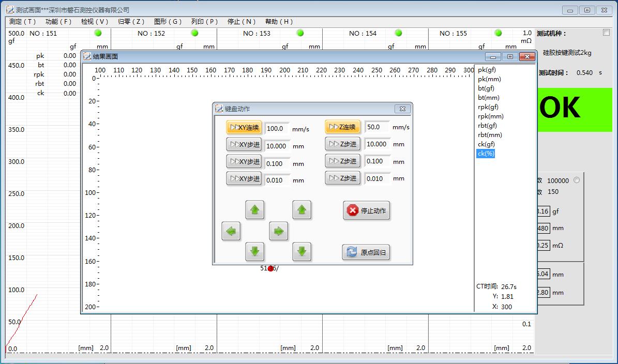Open the 测定(T) menu
The image size is (618, 364).
pos(23,22)
